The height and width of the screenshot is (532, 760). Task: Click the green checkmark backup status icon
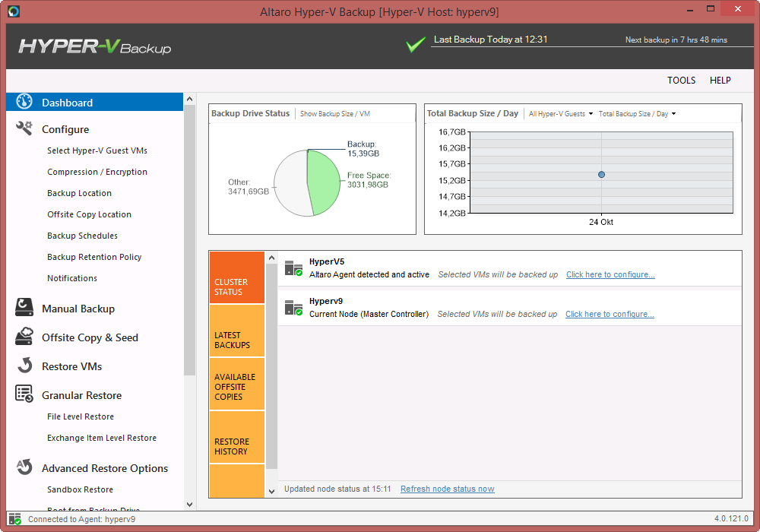pyautogui.click(x=416, y=45)
